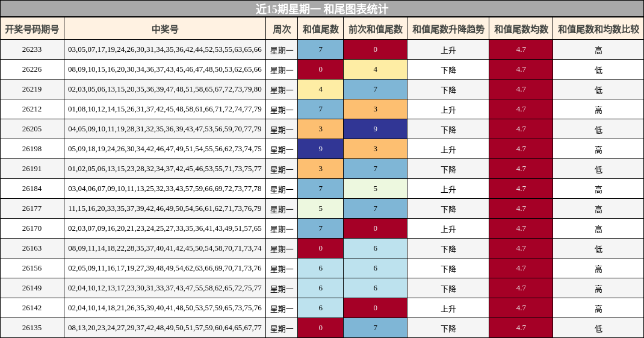Select issue number 26142
Screen dimensions: 644x338
[x=32, y=307]
